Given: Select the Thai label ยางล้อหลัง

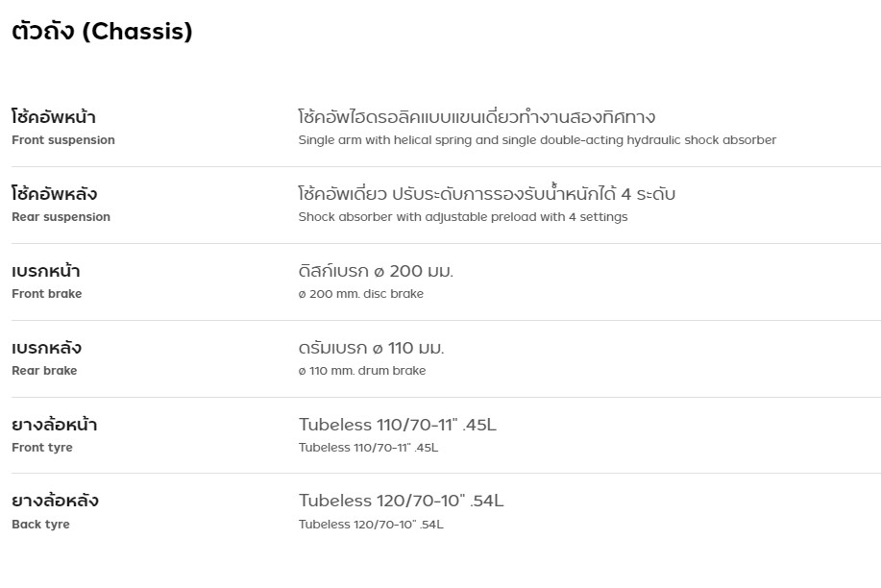Looking at the screenshot, I should pos(56,501).
